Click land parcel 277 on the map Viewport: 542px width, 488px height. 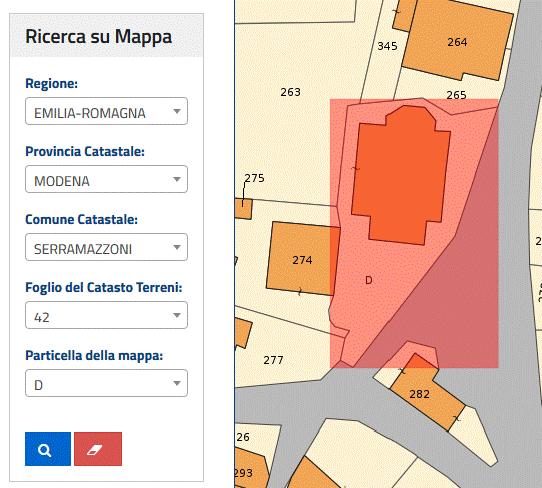click(273, 360)
